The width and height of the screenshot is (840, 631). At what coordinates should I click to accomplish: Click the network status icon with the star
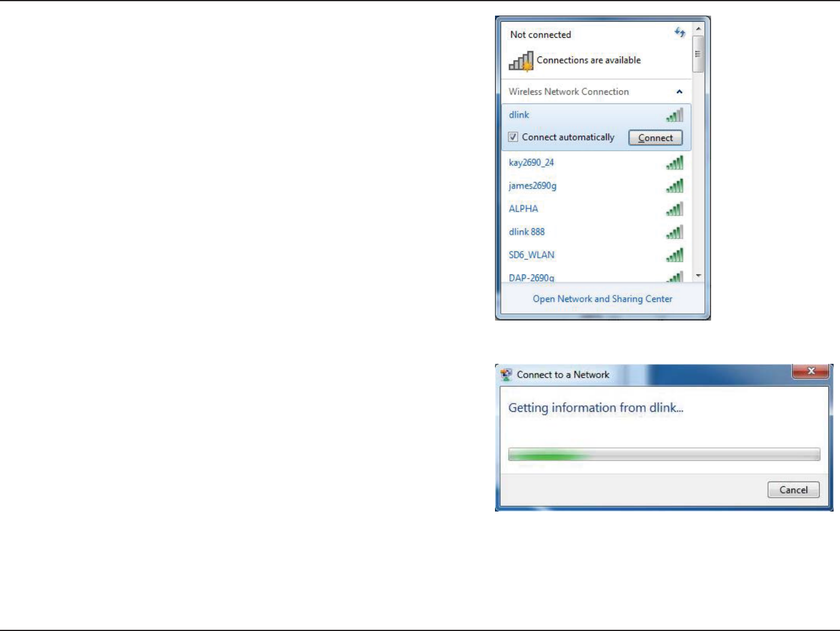pyautogui.click(x=521, y=61)
